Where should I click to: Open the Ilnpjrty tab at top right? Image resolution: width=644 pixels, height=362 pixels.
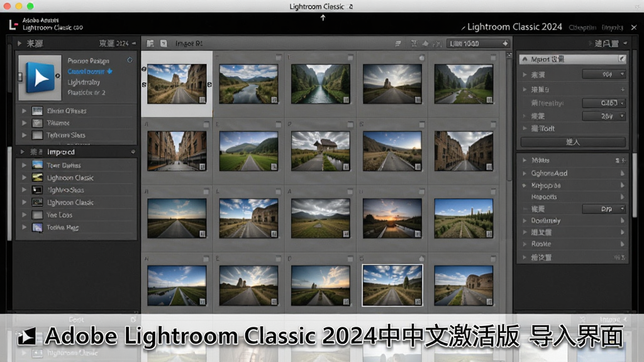coord(613,28)
